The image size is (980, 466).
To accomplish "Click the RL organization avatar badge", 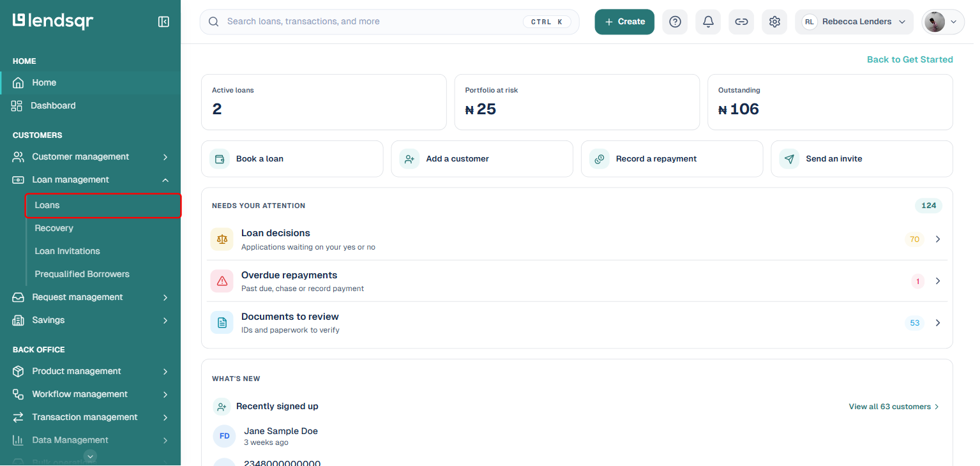I will [809, 22].
